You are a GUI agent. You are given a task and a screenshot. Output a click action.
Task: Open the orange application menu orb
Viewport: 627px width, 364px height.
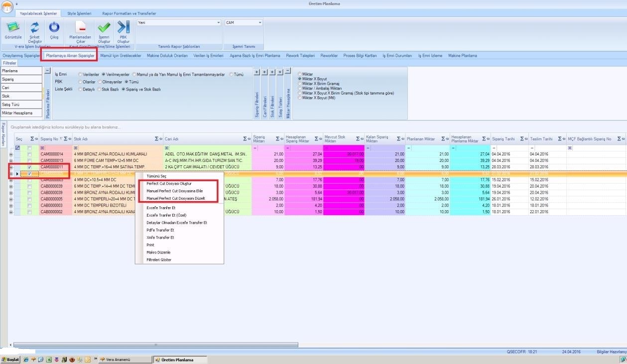7,7
